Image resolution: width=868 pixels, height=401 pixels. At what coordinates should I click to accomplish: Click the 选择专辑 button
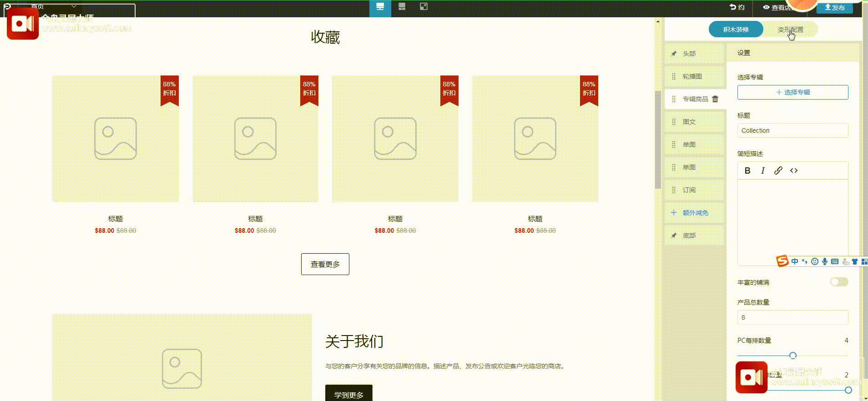point(792,92)
